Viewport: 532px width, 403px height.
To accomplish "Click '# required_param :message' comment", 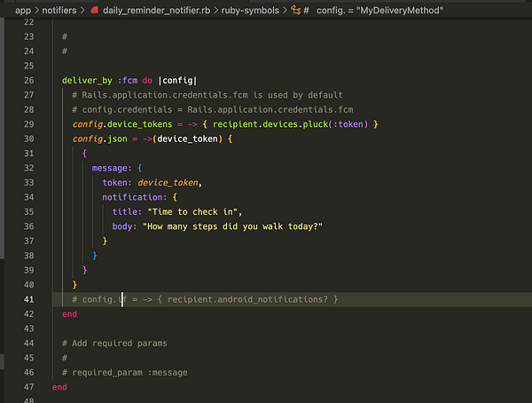I will (x=124, y=373).
